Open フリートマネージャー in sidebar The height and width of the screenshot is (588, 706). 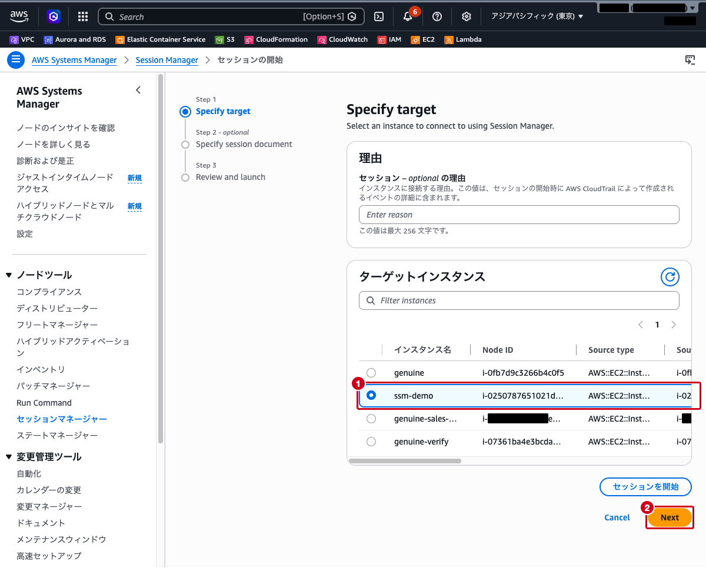[x=57, y=325]
